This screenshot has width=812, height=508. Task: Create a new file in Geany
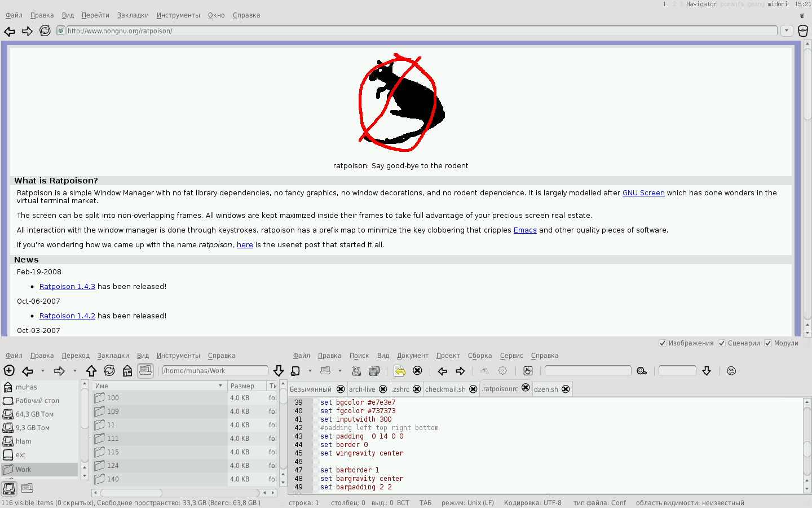(295, 371)
